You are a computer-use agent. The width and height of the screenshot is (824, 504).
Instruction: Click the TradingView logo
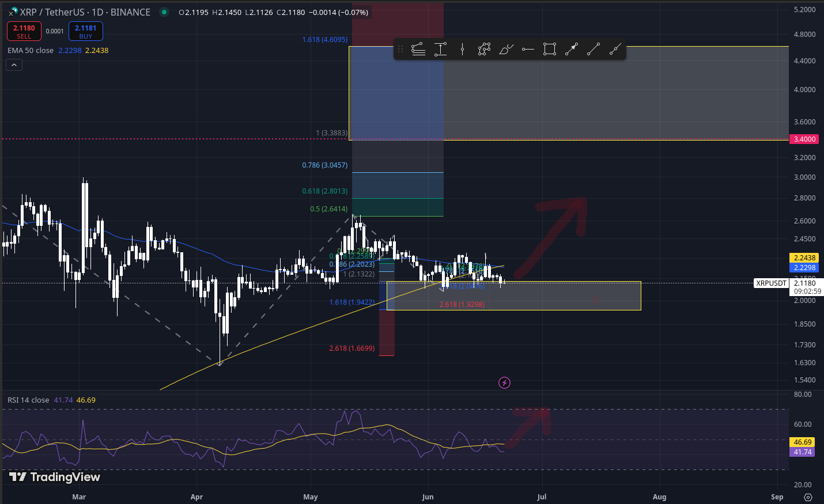point(55,477)
